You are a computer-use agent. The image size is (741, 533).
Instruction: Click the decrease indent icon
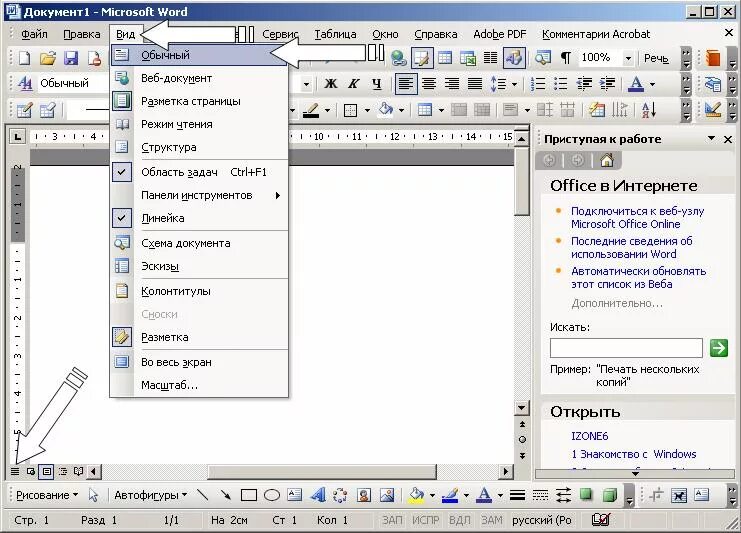[x=584, y=84]
